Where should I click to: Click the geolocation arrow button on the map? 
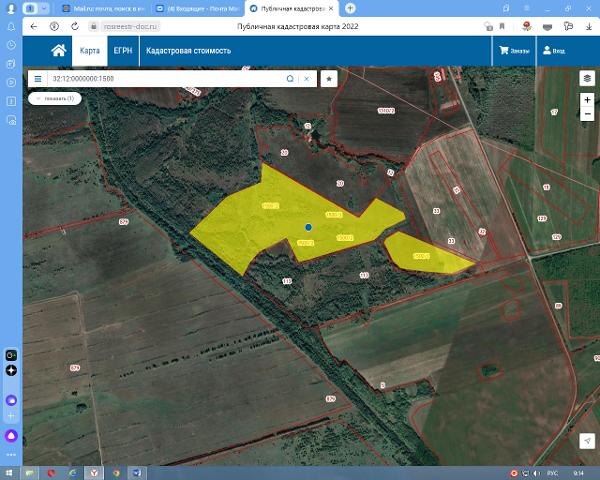[587, 440]
